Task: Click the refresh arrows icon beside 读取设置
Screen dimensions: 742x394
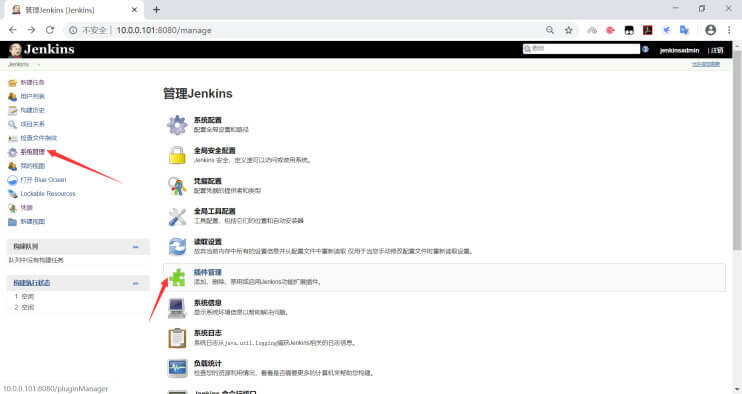Action: pyautogui.click(x=177, y=246)
